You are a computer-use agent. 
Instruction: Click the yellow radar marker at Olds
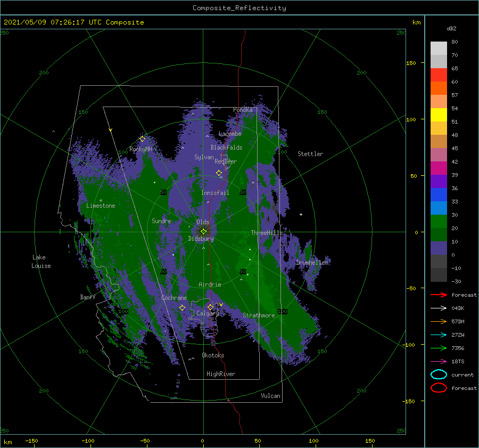(203, 232)
